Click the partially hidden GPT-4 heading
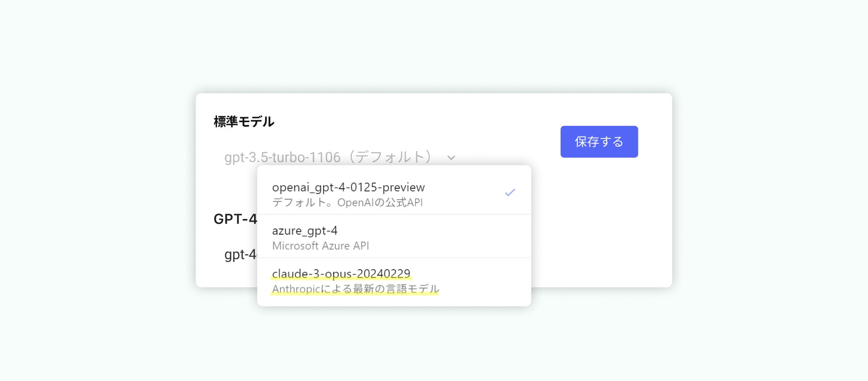 point(235,219)
